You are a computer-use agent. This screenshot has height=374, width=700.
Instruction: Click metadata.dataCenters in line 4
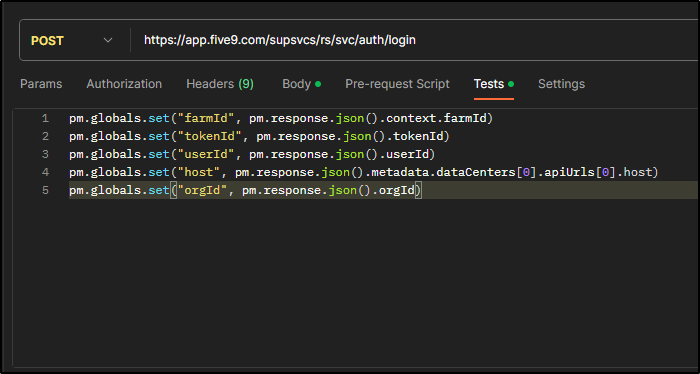443,172
